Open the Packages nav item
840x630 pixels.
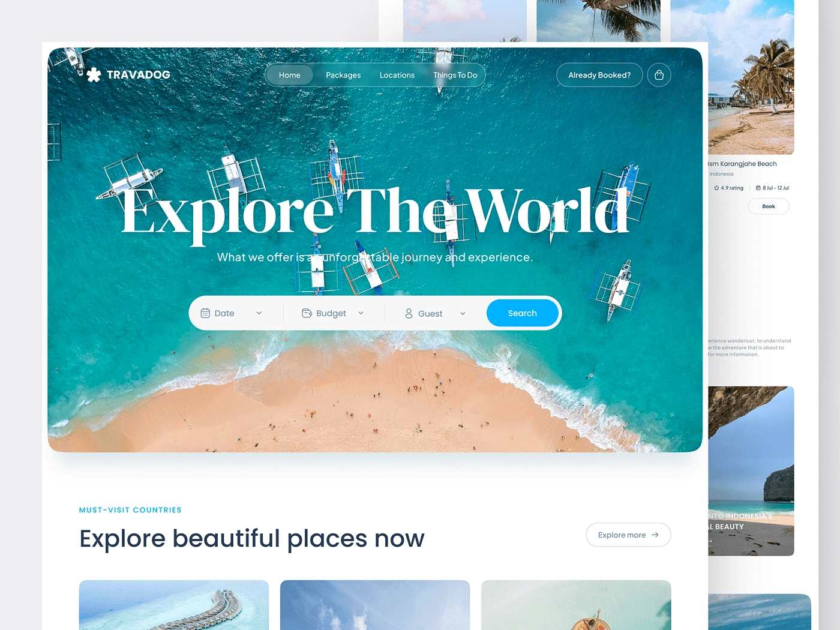(343, 75)
